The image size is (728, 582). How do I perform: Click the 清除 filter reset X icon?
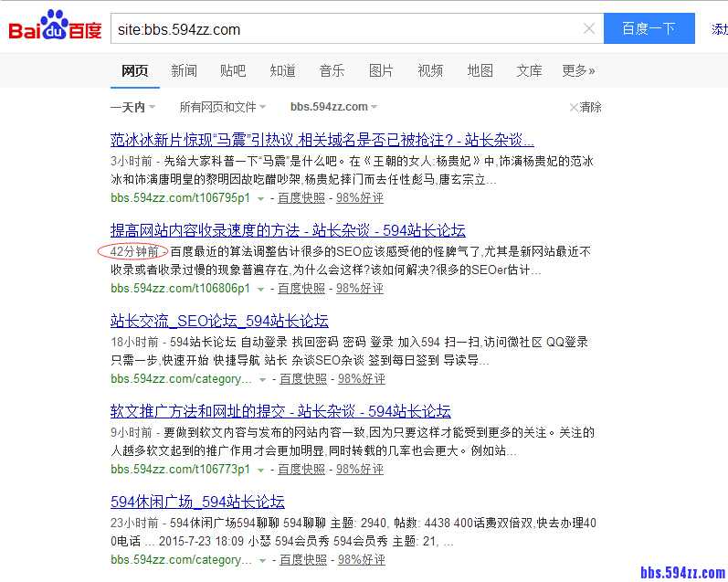click(574, 107)
